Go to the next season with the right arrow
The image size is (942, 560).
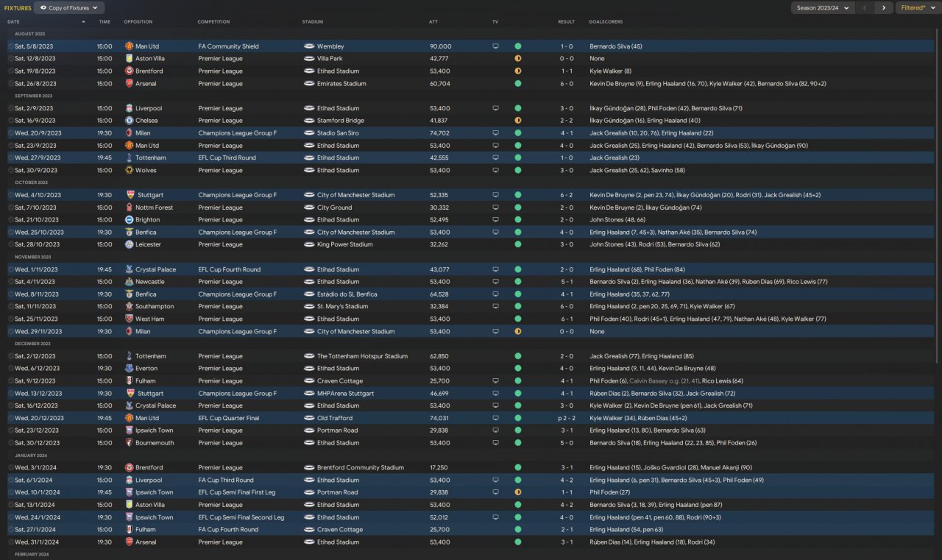coord(884,7)
